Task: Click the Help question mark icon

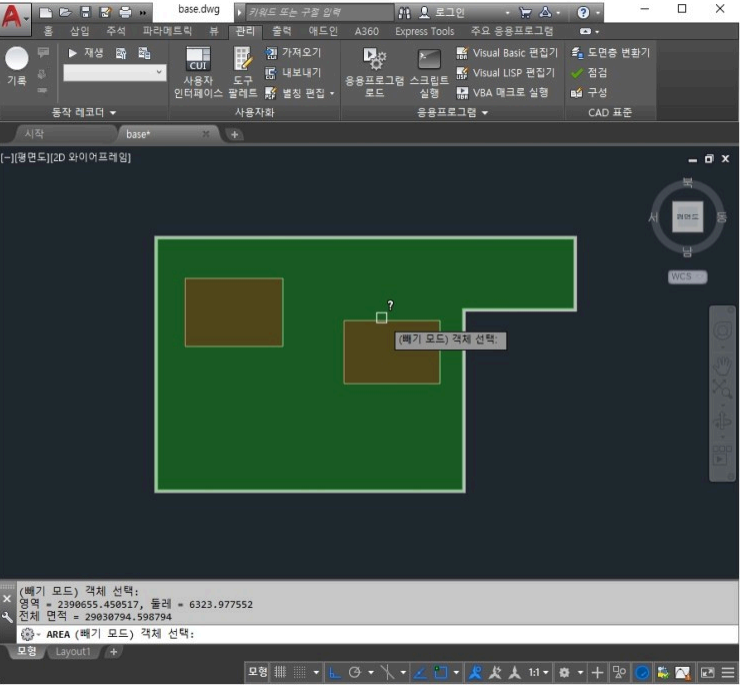Action: 583,13
